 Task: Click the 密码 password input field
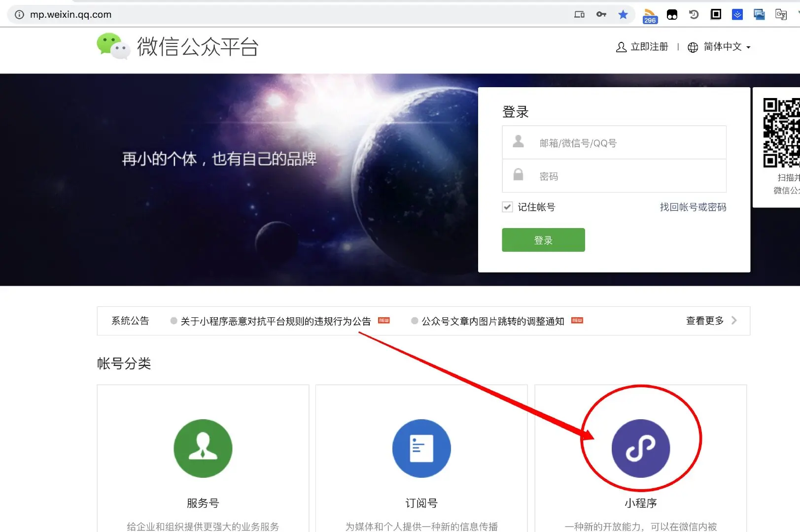pyautogui.click(x=614, y=176)
